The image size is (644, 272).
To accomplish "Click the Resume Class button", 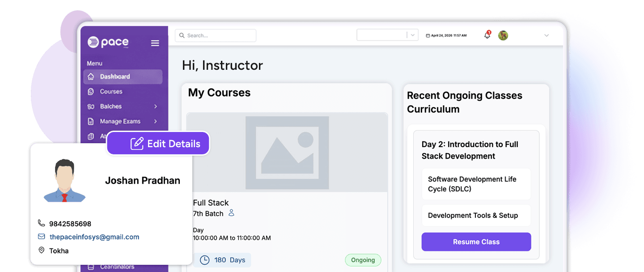I will point(476,242).
